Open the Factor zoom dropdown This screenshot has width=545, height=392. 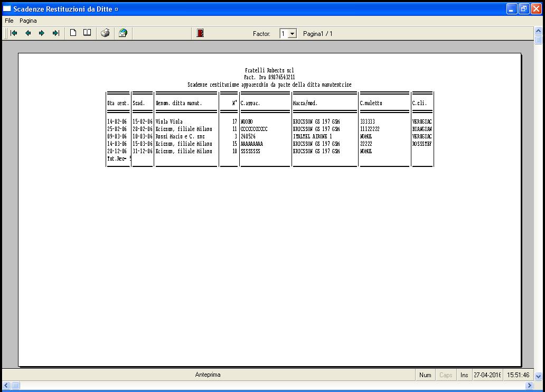pos(293,34)
